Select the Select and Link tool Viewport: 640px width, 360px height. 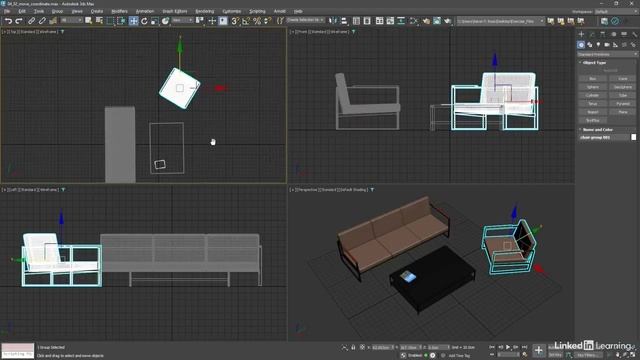pyautogui.click(x=31, y=20)
